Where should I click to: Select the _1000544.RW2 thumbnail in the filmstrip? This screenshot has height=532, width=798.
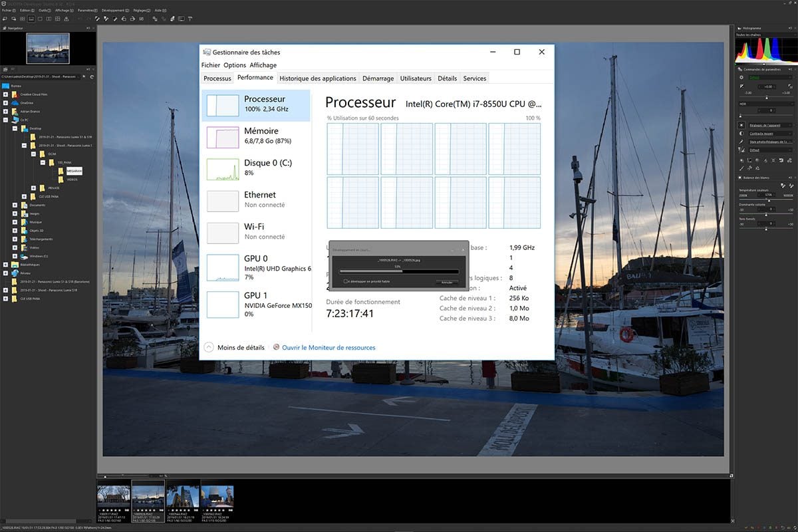click(x=182, y=500)
